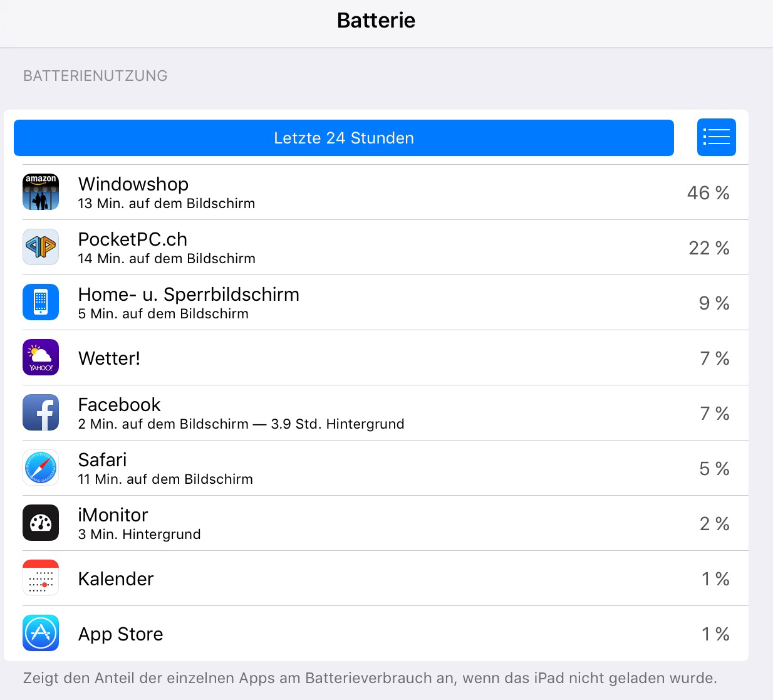773x700 pixels.
Task: Select the iMonitor row title
Action: (113, 515)
